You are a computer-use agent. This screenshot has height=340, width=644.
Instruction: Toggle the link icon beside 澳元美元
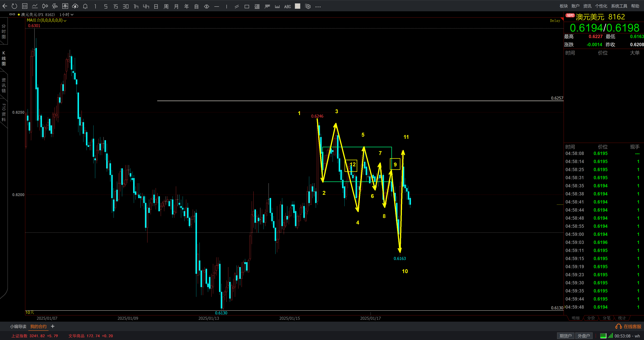pos(12,14)
